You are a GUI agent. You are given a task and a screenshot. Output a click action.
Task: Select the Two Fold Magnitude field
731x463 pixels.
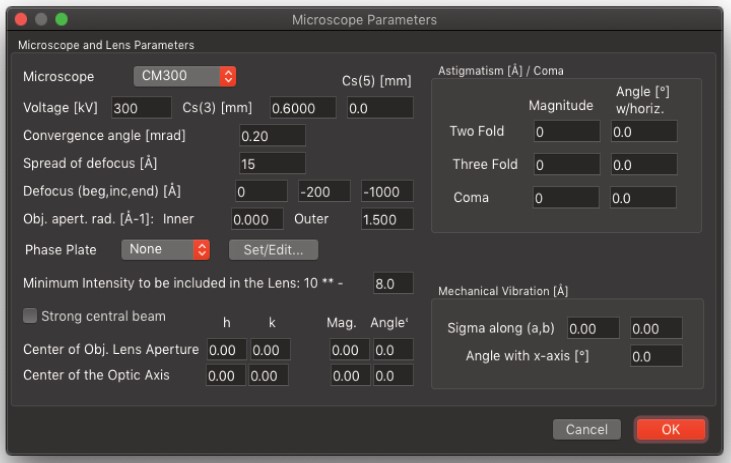(565, 131)
